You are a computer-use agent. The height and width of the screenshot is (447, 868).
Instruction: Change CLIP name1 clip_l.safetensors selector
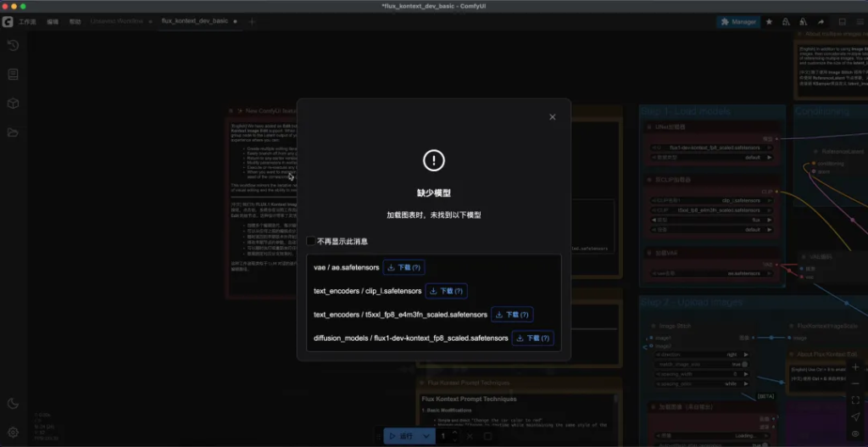pos(712,200)
